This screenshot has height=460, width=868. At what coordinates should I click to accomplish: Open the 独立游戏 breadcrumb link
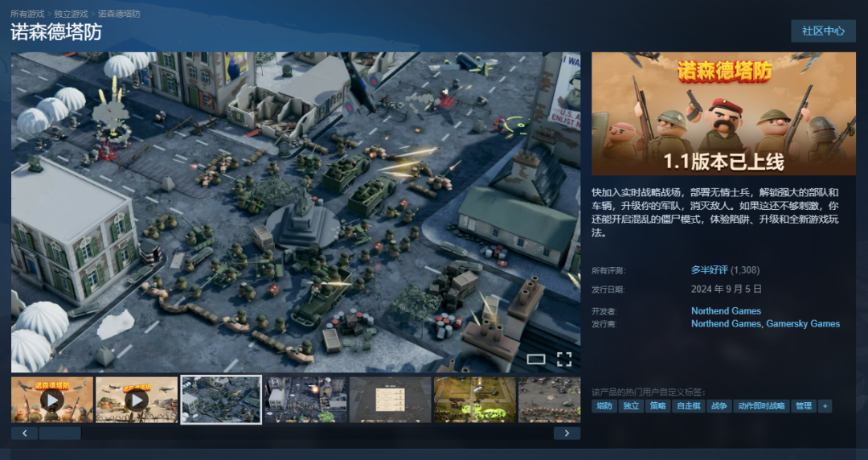click(x=72, y=14)
